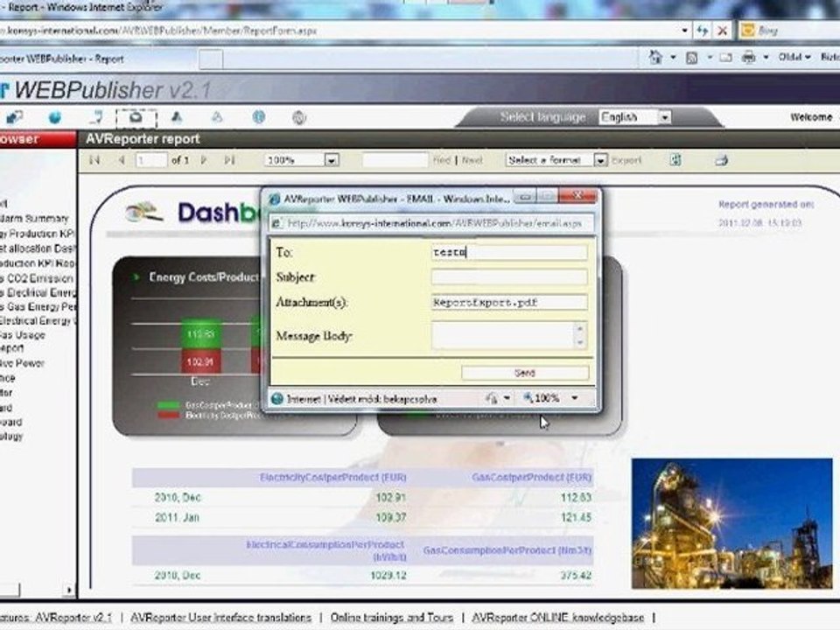Click the report refresh icon
This screenshot has width=840, height=630.
pyautogui.click(x=676, y=159)
